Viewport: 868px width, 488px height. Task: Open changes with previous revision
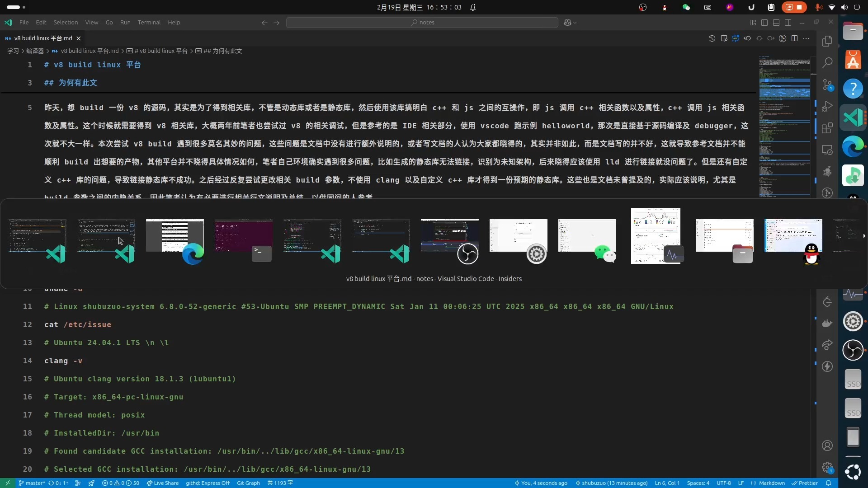pos(747,38)
